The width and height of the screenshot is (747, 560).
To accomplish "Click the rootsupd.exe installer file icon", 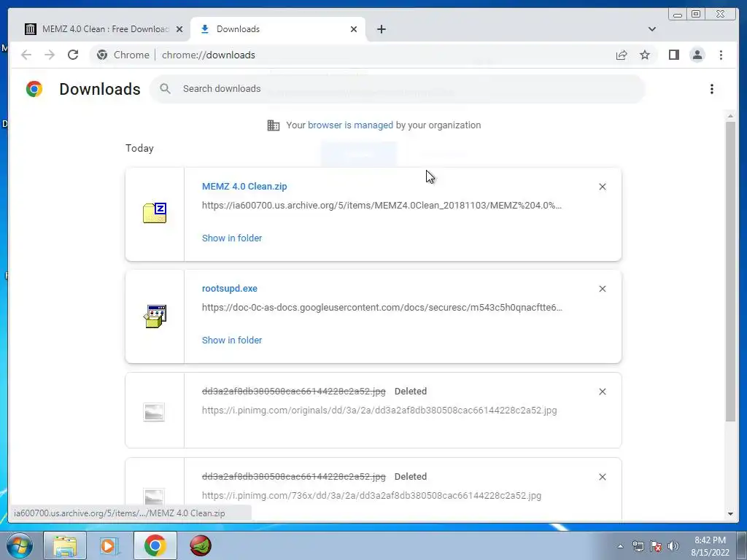I will (x=155, y=316).
